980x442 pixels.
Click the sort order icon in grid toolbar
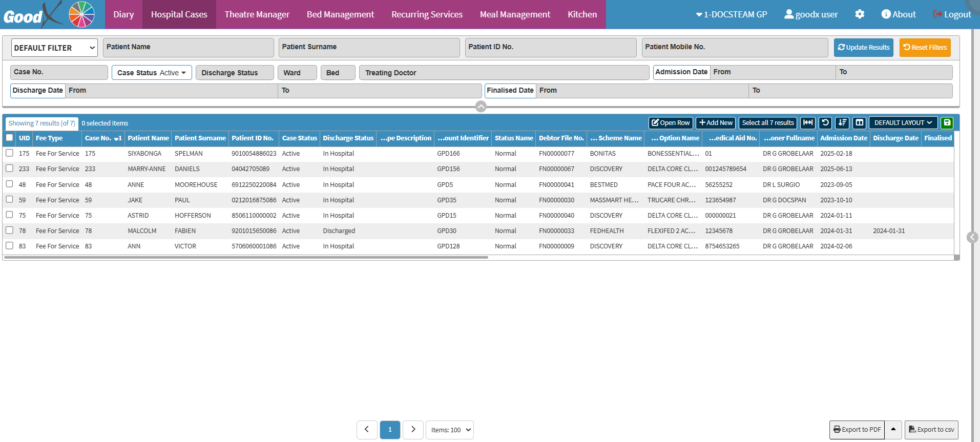pyautogui.click(x=842, y=123)
